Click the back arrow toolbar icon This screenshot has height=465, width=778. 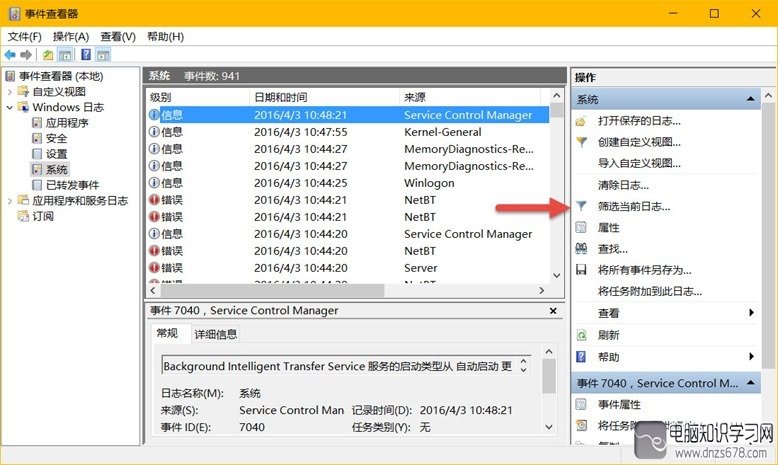coord(10,55)
